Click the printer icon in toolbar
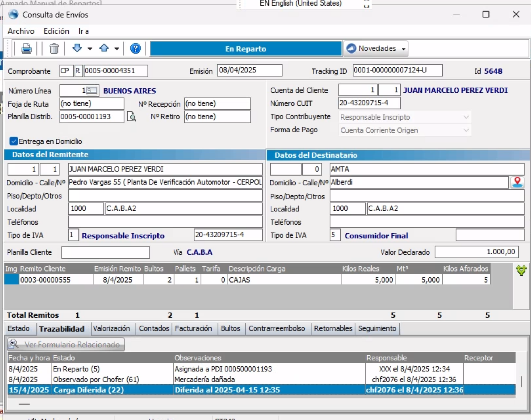Screen dimensions: 531x420 tap(26, 49)
